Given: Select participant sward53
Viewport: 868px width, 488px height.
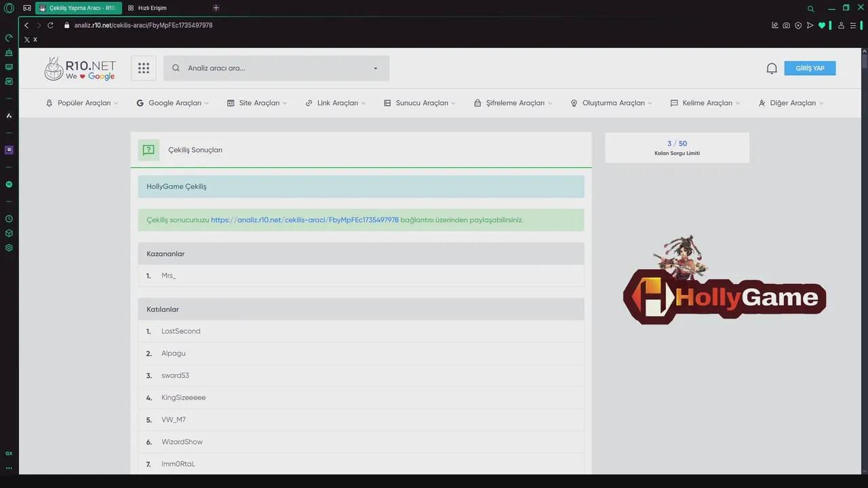Looking at the screenshot, I should point(175,375).
